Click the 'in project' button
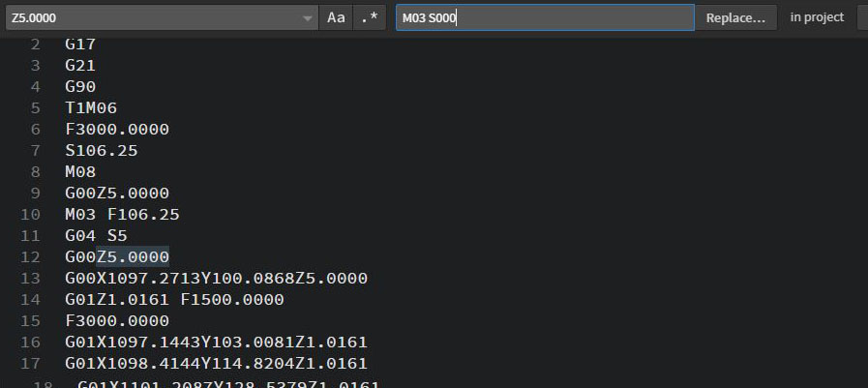868x388 pixels. pos(817,17)
